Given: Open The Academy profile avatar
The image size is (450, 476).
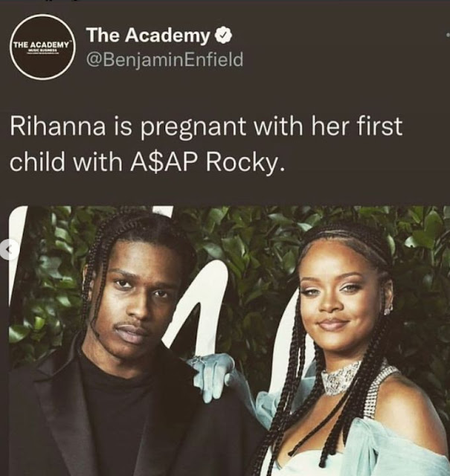Looking at the screenshot, I should coord(42,47).
